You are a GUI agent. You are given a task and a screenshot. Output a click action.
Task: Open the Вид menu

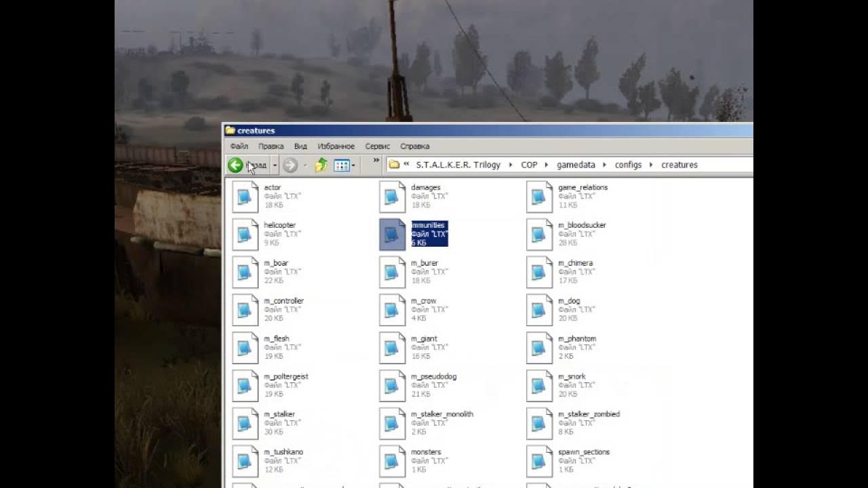pyautogui.click(x=300, y=146)
